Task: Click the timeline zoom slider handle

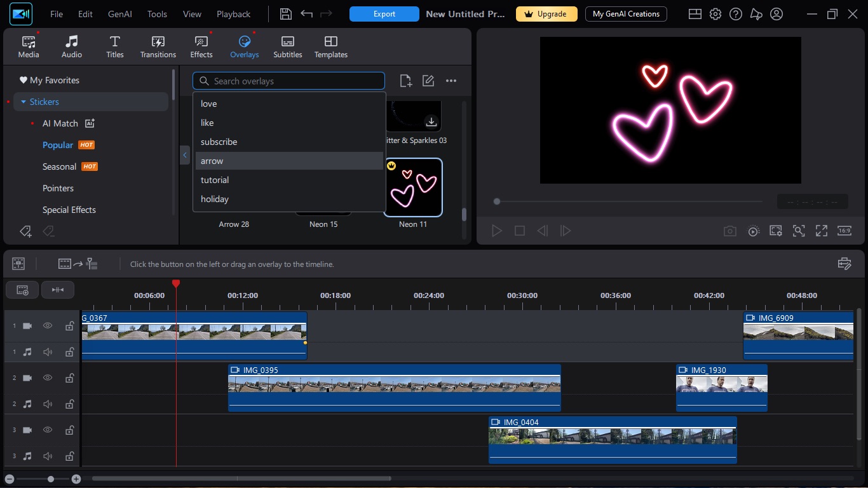Action: (51, 479)
